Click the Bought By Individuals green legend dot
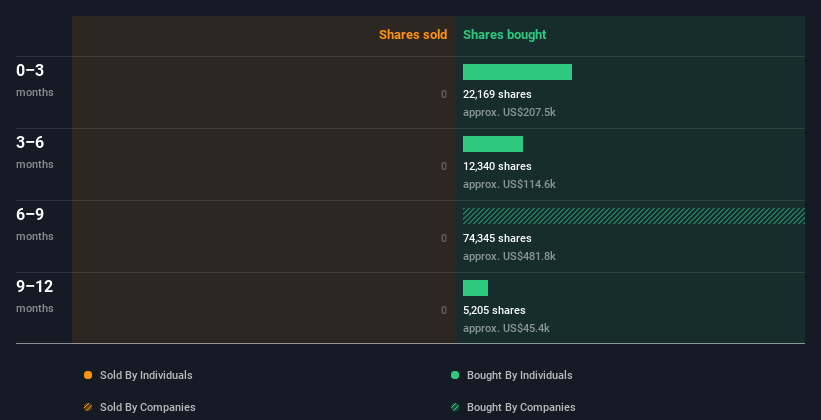The height and width of the screenshot is (420, 821). (x=455, y=375)
